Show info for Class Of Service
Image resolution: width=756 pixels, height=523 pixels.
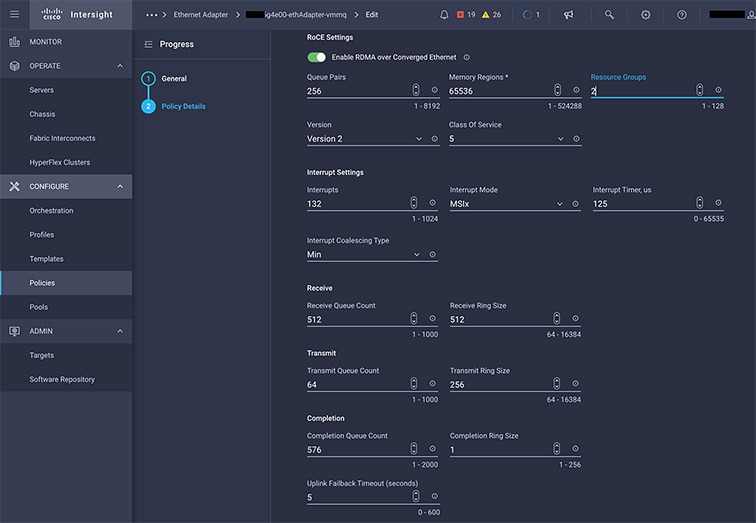[576, 139]
